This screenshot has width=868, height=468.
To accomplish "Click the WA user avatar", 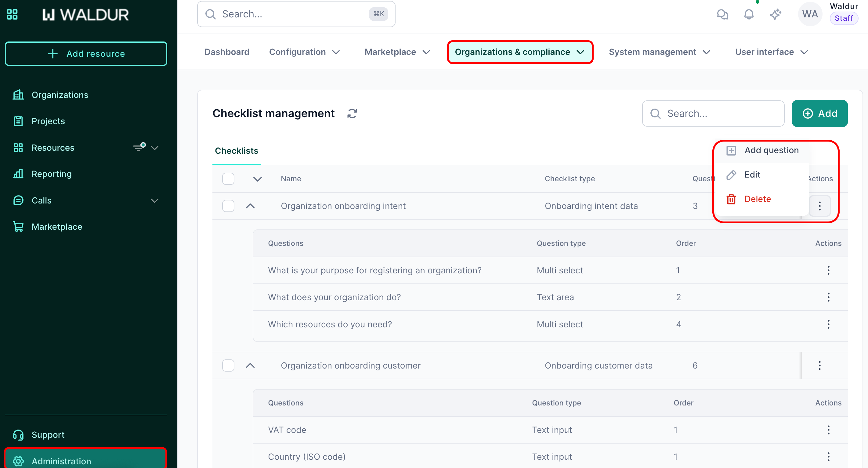I will pos(810,14).
